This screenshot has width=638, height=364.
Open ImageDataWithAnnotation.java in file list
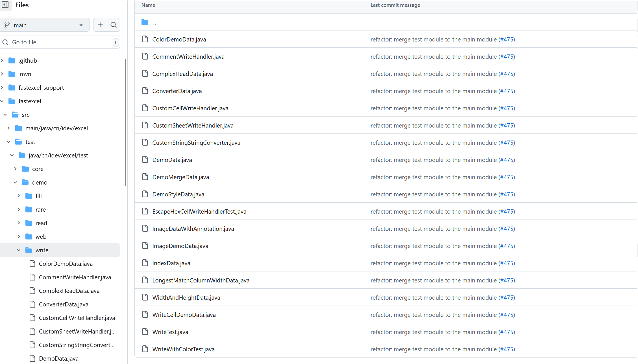coord(193,229)
